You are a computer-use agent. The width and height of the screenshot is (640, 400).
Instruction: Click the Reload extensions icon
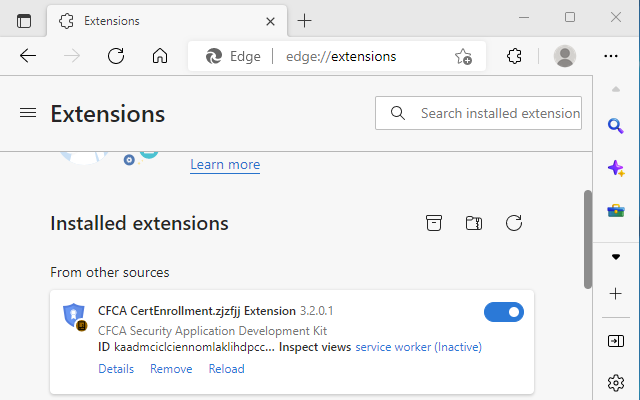[x=514, y=223]
